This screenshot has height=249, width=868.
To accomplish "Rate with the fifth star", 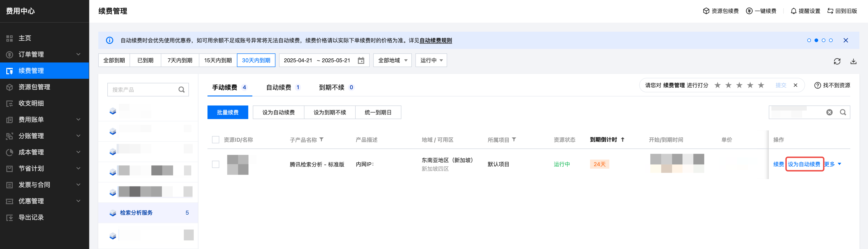I will 761,85.
